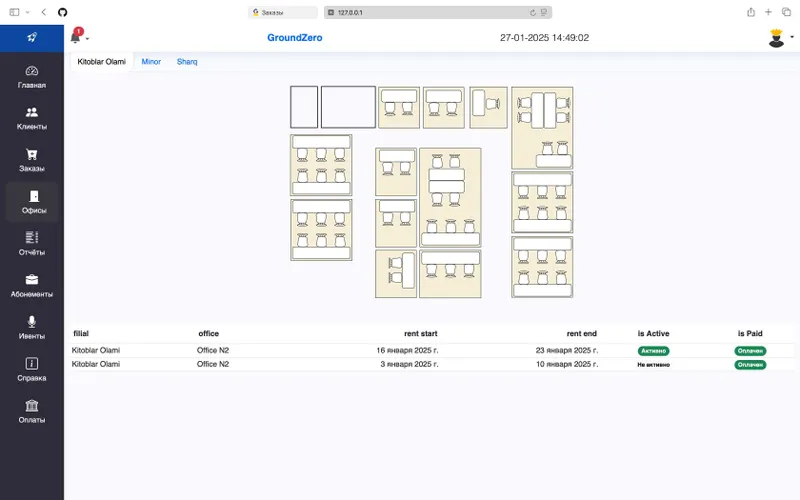Click the browser address bar
Viewport: 800px width, 500px height.
coord(438,12)
